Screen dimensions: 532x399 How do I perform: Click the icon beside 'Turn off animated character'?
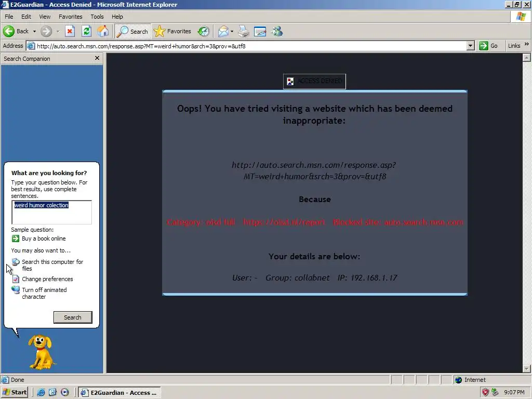click(x=15, y=290)
